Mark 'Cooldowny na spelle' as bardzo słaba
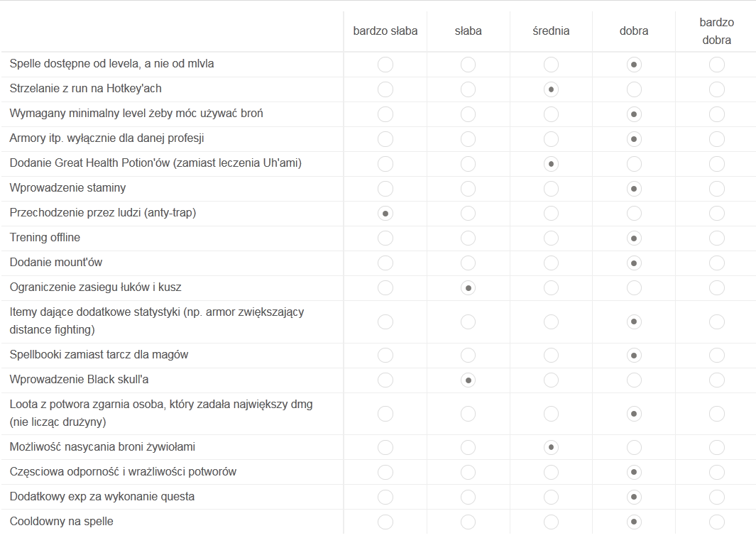Image resolution: width=756 pixels, height=555 pixels. [385, 522]
